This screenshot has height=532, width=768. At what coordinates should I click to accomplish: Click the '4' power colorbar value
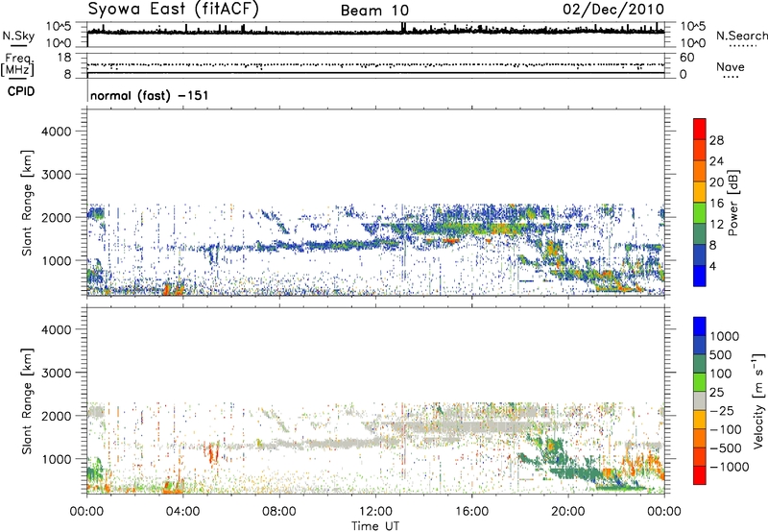713,266
